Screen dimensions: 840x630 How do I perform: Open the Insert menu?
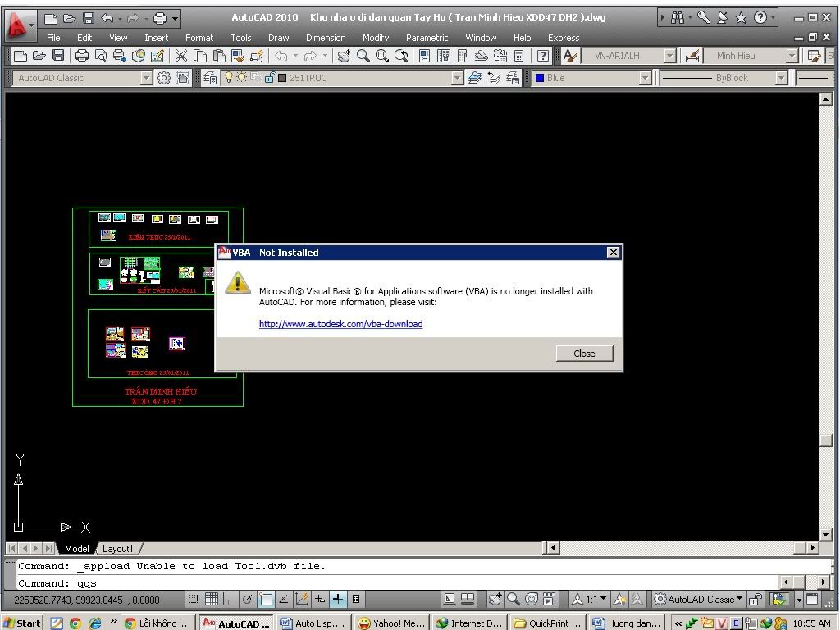point(156,38)
